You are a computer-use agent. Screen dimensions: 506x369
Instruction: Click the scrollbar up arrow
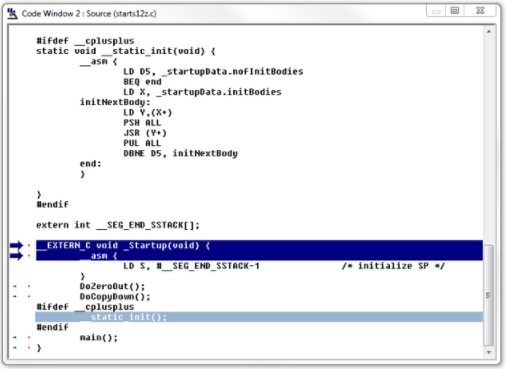click(x=489, y=32)
